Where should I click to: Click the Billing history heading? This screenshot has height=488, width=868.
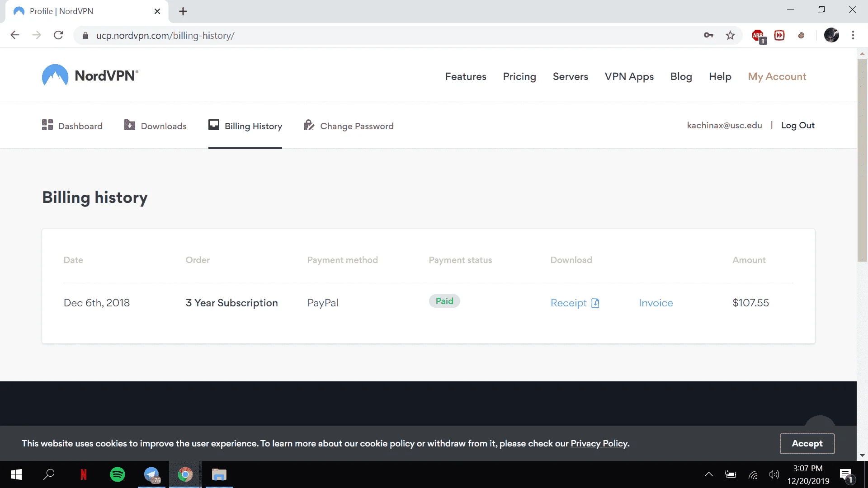pyautogui.click(x=95, y=197)
